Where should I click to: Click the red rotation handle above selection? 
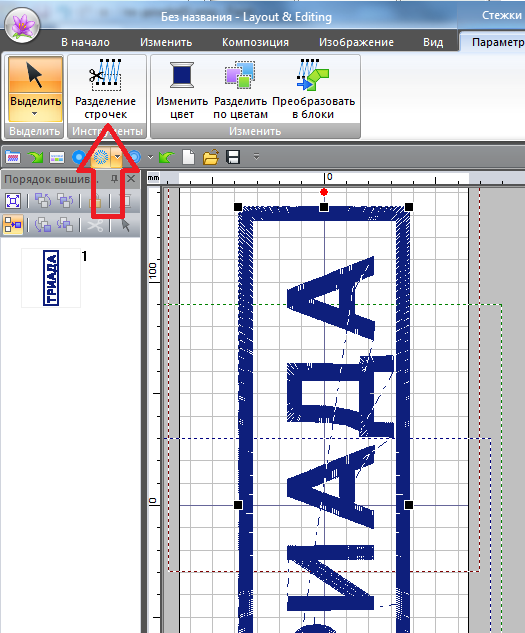click(323, 192)
